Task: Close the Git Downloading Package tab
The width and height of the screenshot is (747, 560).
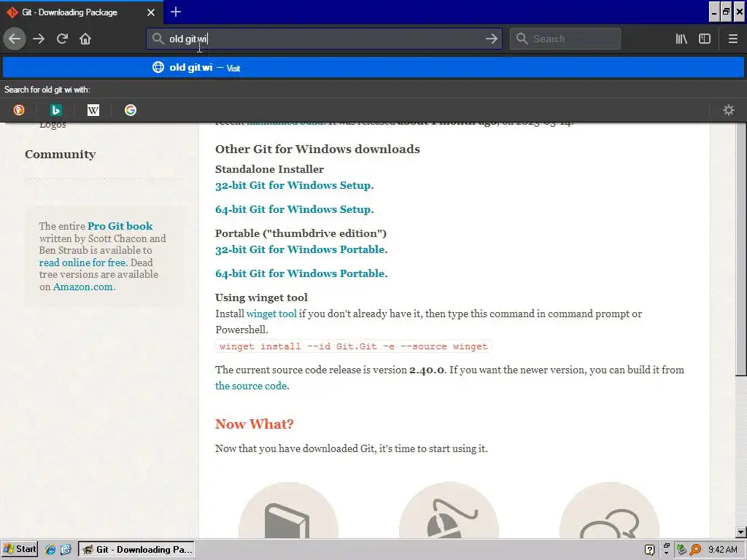Action: tap(150, 12)
